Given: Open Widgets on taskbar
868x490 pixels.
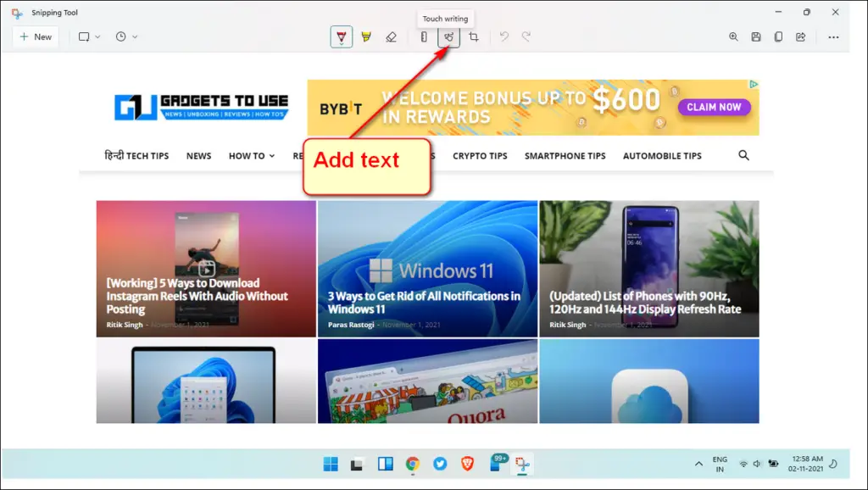Looking at the screenshot, I should [x=386, y=464].
